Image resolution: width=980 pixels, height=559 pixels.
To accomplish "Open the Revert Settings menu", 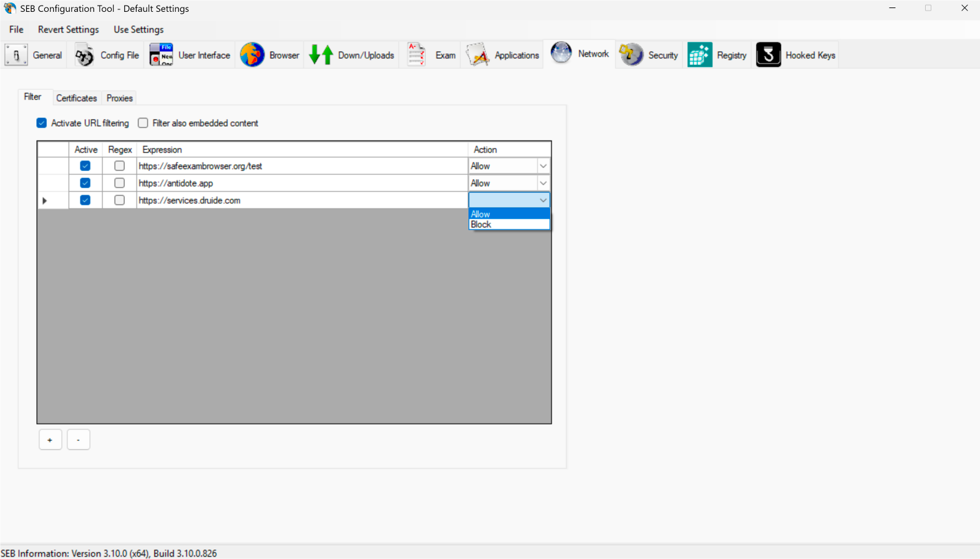I will [x=68, y=29].
